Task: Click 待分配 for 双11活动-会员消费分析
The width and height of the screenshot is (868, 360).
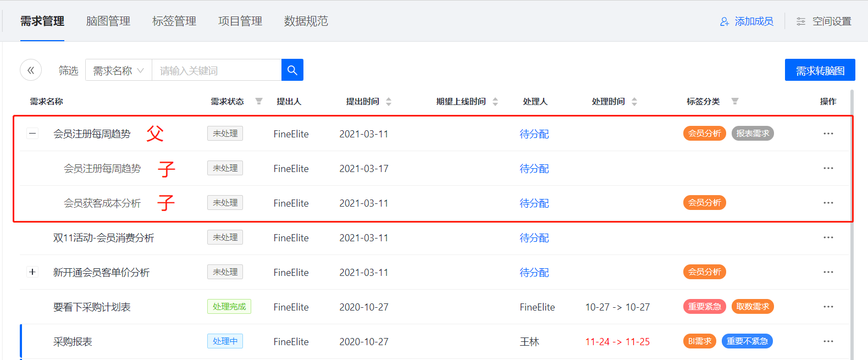Action: (534, 238)
